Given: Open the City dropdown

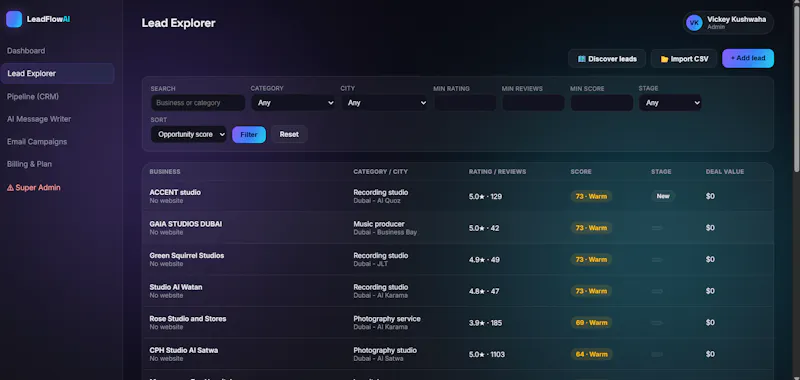Looking at the screenshot, I should pos(384,103).
